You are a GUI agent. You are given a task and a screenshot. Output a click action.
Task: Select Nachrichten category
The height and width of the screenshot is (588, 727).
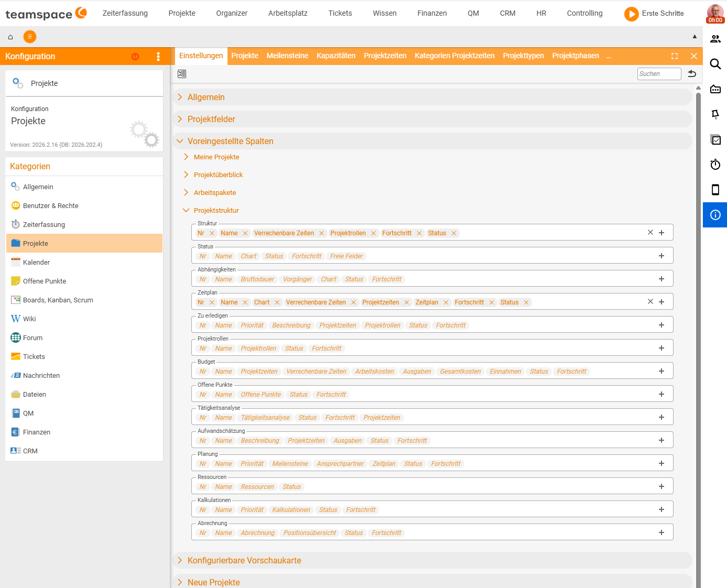click(x=84, y=375)
